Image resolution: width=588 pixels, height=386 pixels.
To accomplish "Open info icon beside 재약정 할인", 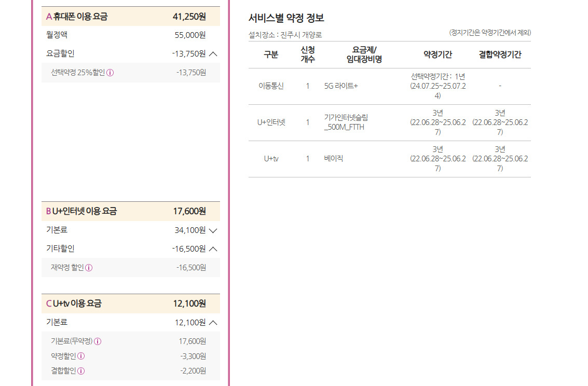I will (89, 268).
